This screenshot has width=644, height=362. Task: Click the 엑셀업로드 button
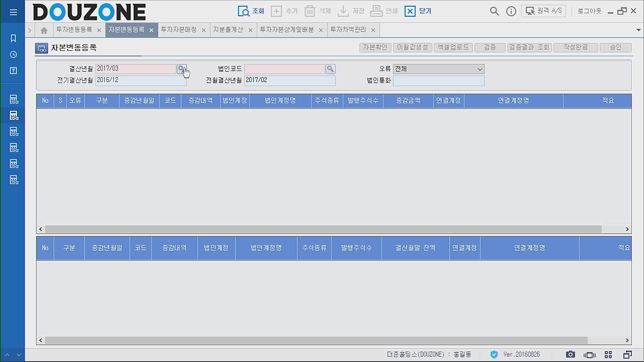click(x=453, y=47)
